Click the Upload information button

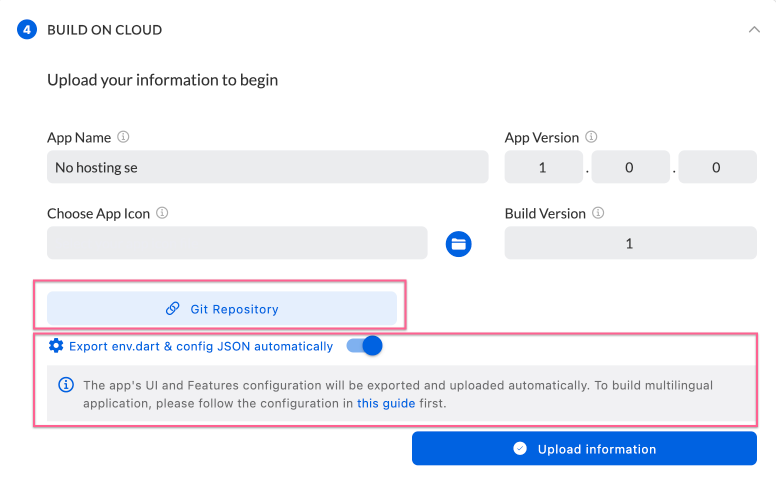(584, 449)
